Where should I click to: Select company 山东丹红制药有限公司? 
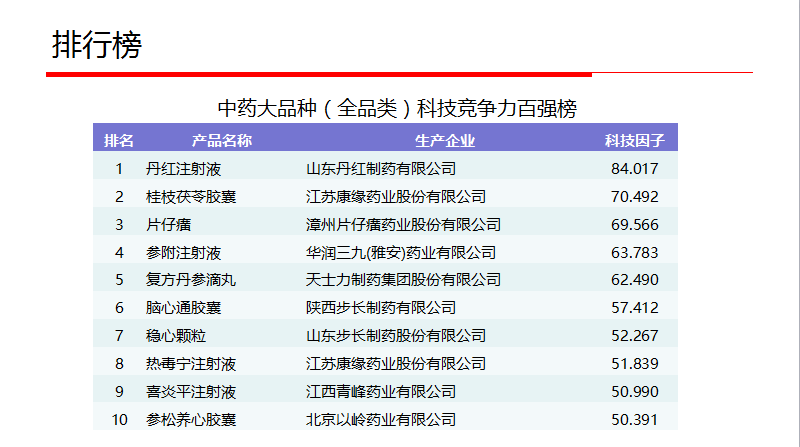(381, 168)
